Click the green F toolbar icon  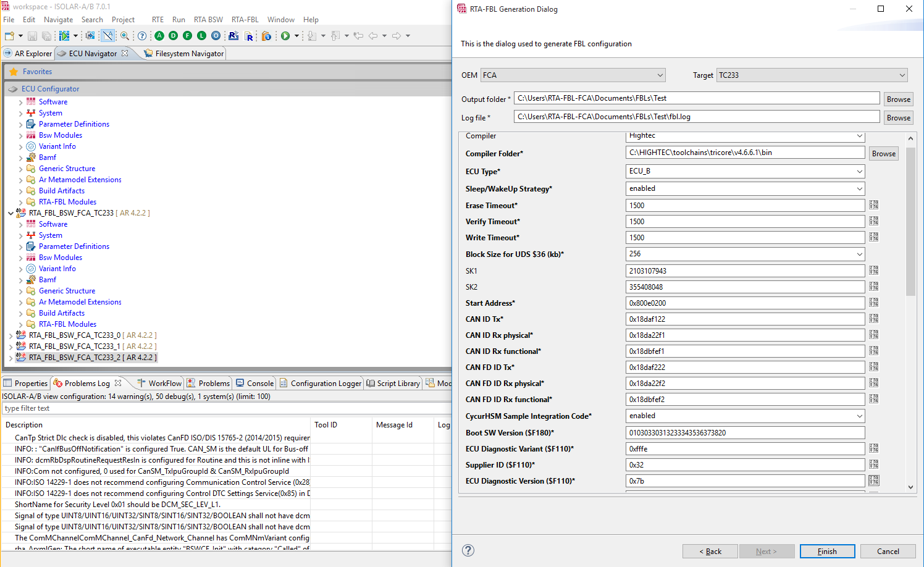(187, 36)
